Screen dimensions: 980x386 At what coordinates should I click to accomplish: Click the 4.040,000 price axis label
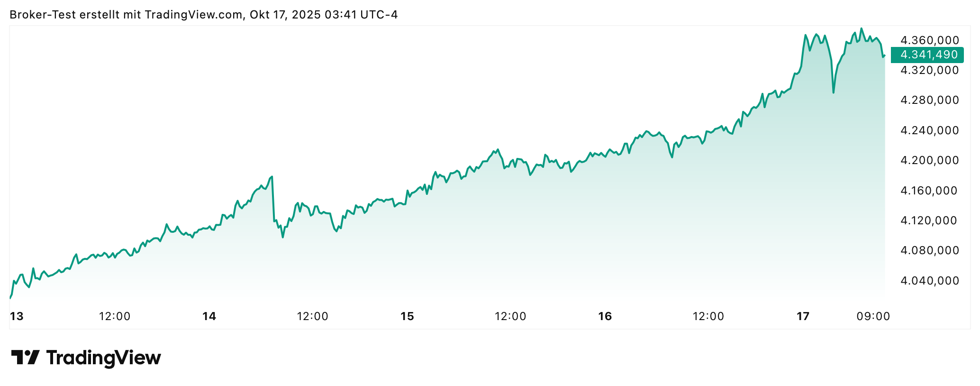929,281
